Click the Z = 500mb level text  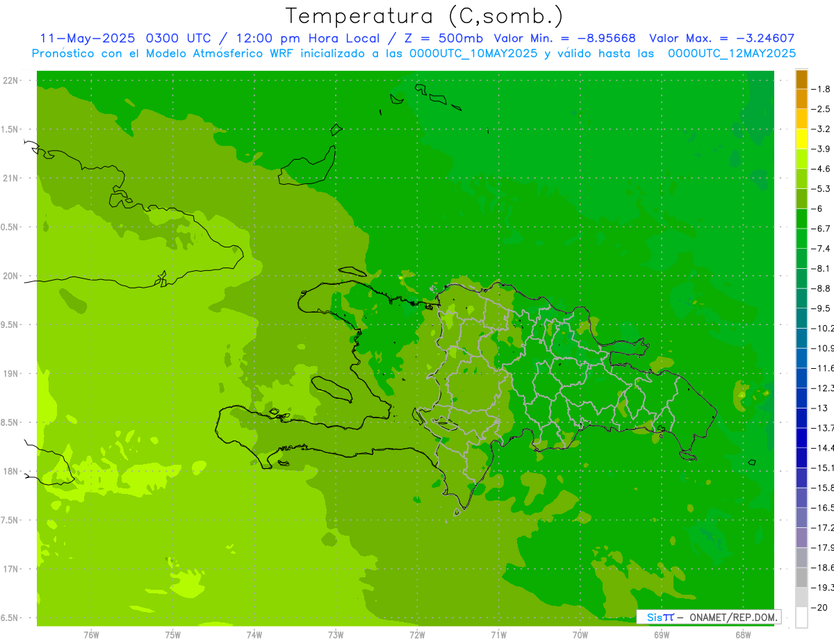(x=443, y=38)
